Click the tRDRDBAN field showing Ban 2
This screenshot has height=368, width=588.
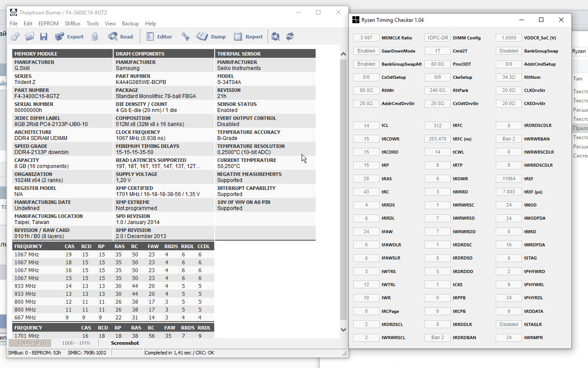438,337
